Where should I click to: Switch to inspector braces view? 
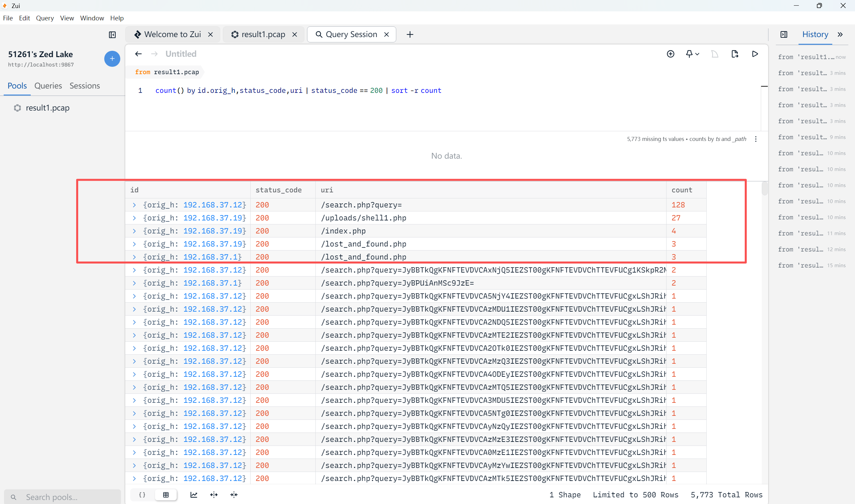[x=142, y=495]
